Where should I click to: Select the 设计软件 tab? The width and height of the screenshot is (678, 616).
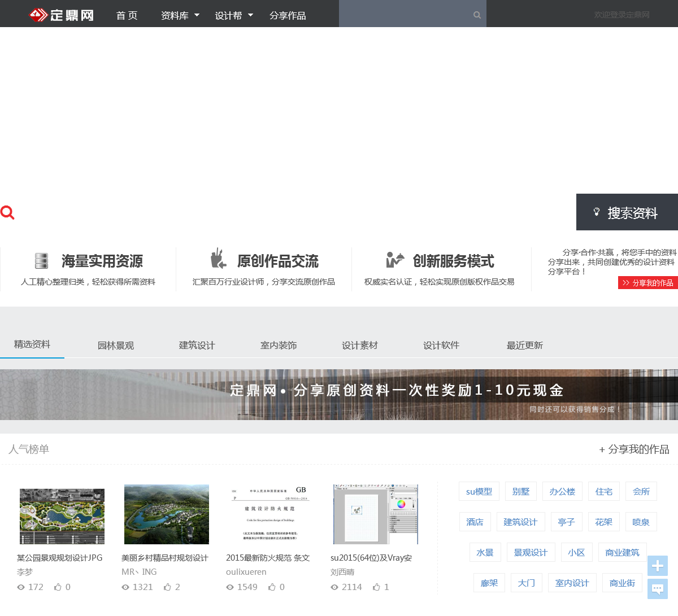pyautogui.click(x=441, y=346)
